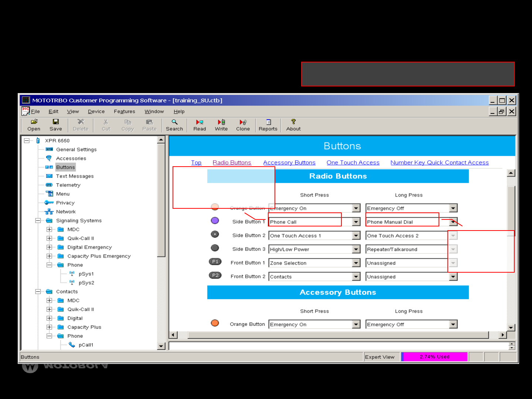
Task: Click the 2.74% Used memory indicator
Action: (x=434, y=357)
